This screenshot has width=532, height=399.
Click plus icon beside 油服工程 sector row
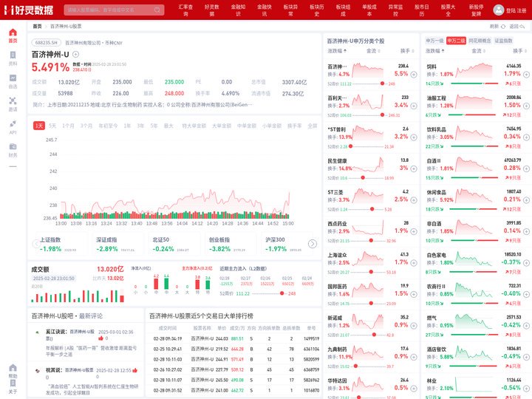[526, 106]
